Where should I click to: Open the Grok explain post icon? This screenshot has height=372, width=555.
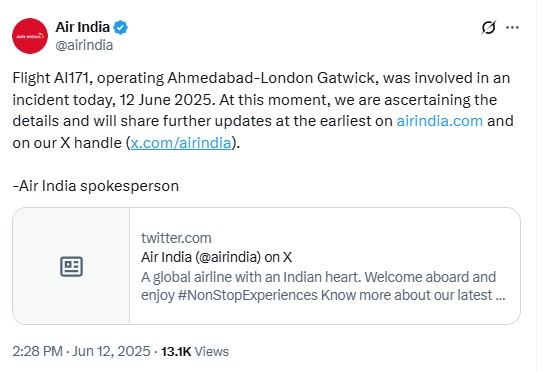[x=489, y=27]
